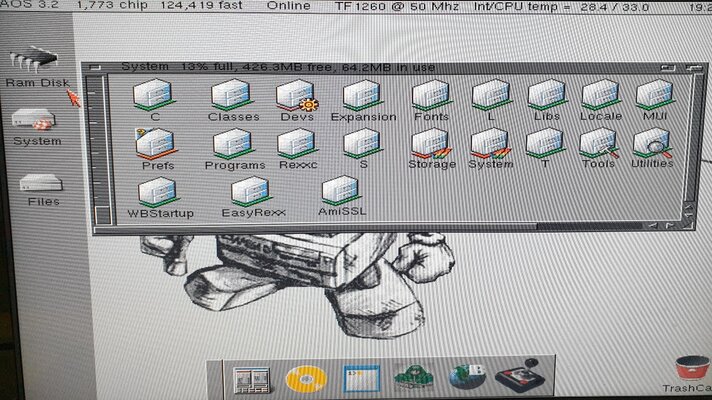Image resolution: width=712 pixels, height=400 pixels.
Task: Open the Prefs drawer
Action: pos(156,144)
